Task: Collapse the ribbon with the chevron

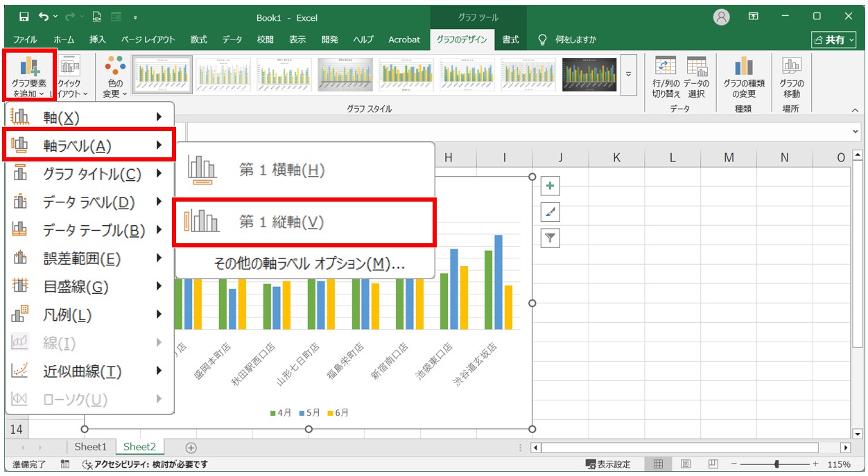Action: pos(855,109)
